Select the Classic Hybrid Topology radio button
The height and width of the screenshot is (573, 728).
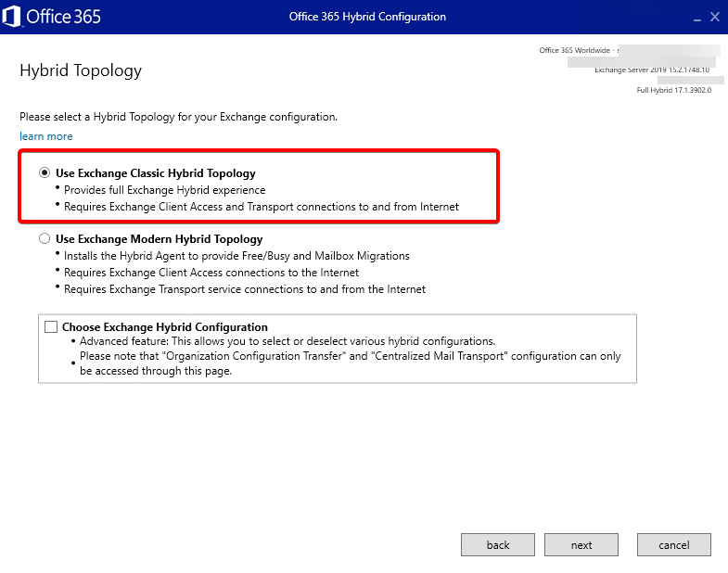tap(45, 173)
